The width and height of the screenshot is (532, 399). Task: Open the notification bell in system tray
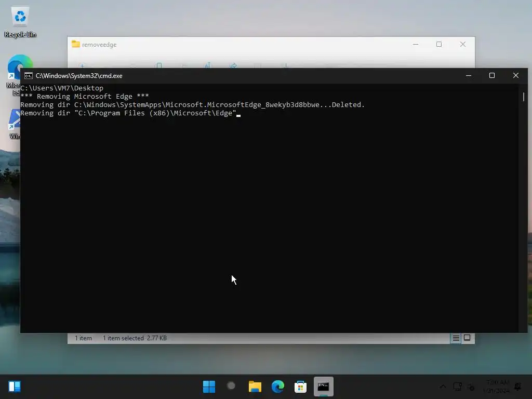tap(518, 387)
